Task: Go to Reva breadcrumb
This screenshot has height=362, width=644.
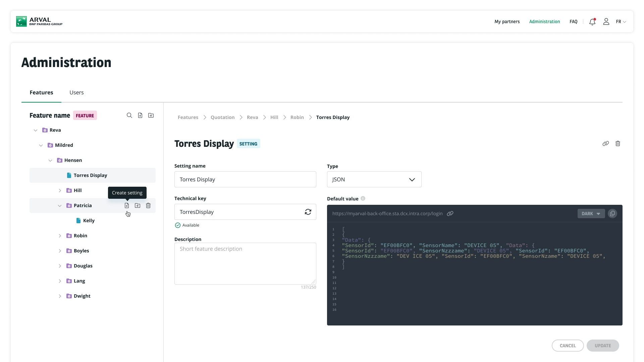Action: point(253,117)
